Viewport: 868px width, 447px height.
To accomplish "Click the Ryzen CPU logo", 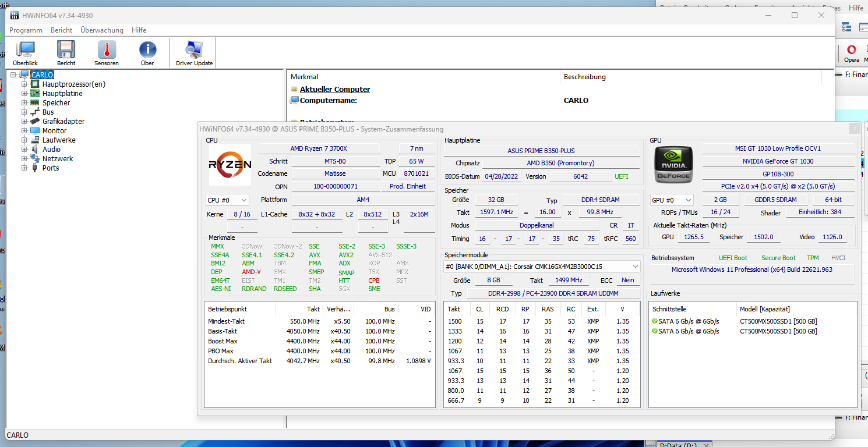I will (230, 165).
